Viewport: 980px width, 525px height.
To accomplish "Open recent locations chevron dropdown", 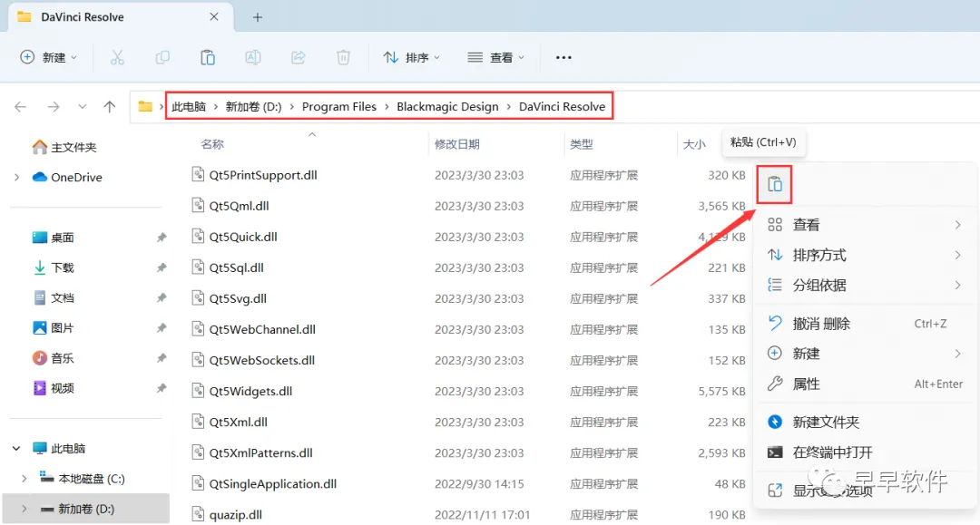I will (82, 107).
